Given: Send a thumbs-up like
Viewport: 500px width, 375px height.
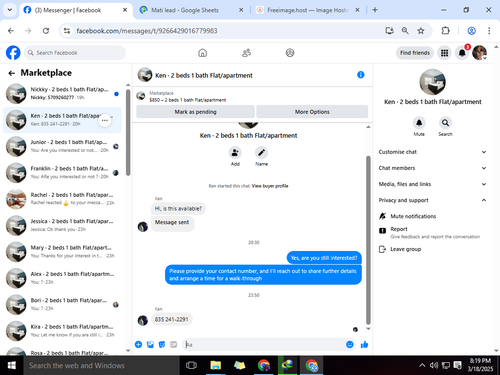Looking at the screenshot, I should pyautogui.click(x=364, y=344).
